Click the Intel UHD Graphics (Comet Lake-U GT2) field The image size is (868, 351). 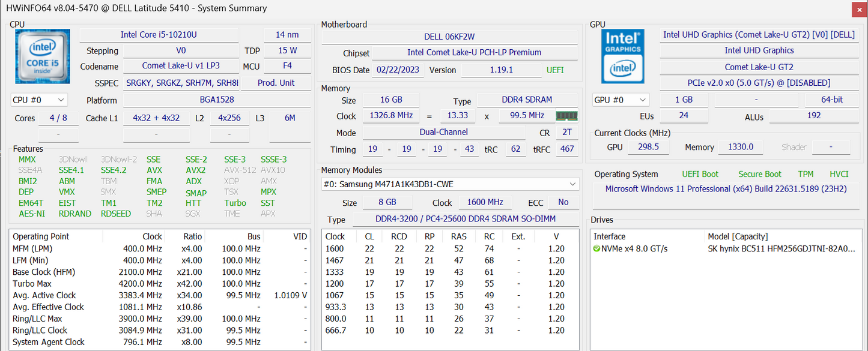point(759,35)
